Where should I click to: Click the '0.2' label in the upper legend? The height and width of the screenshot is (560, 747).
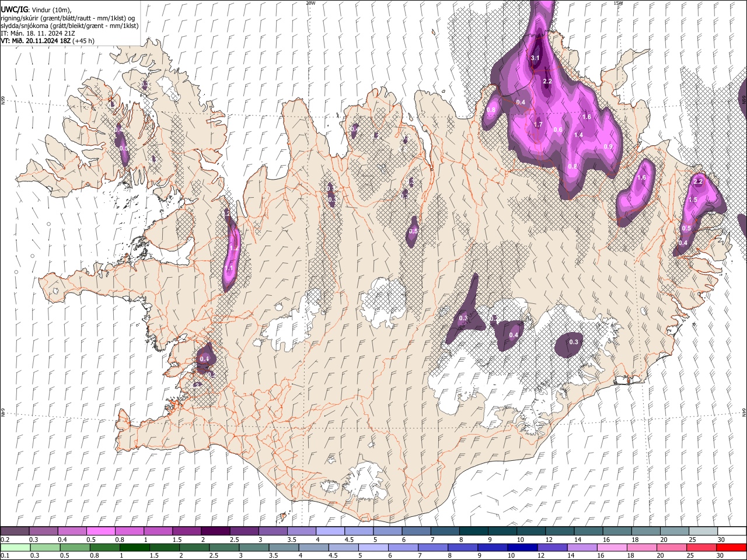pos(5,540)
